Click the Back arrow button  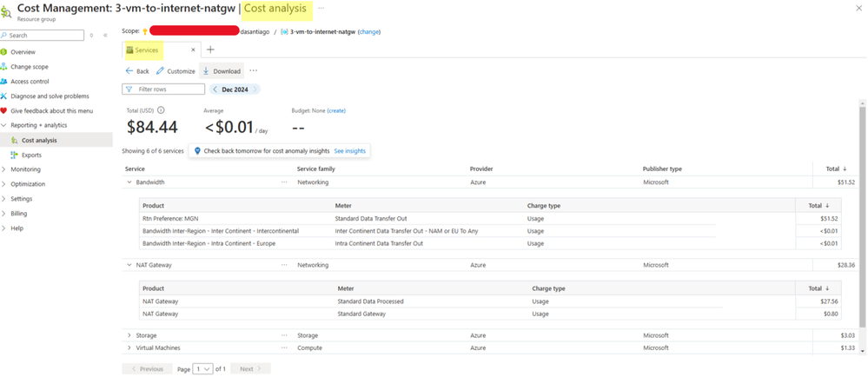pos(137,71)
